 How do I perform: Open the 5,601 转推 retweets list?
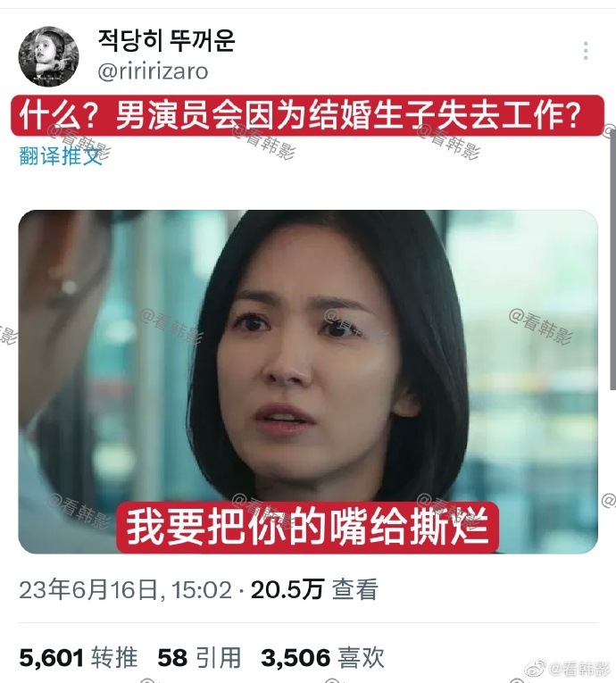point(79,657)
